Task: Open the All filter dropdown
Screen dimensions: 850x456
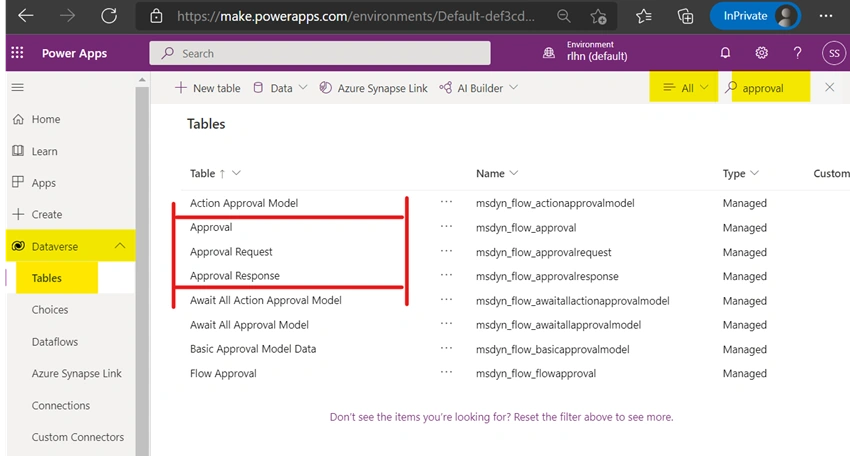Action: click(685, 88)
